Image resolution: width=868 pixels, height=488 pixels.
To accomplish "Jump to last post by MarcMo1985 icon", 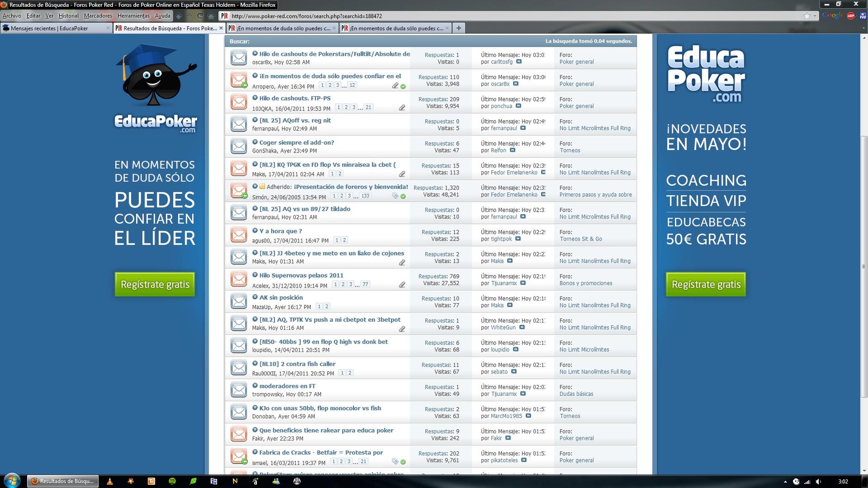I will point(528,417).
